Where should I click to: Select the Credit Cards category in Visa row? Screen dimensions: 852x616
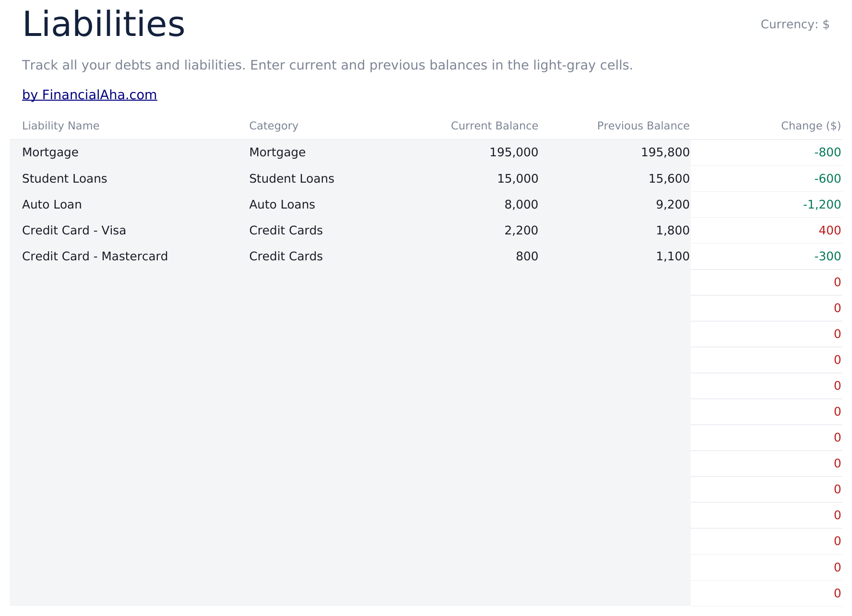coord(312,231)
